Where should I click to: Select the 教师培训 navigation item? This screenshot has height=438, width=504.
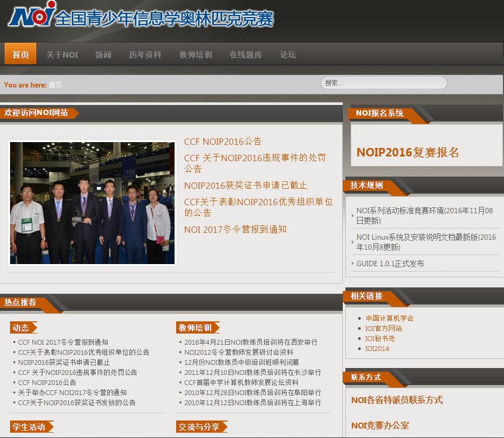(x=195, y=55)
